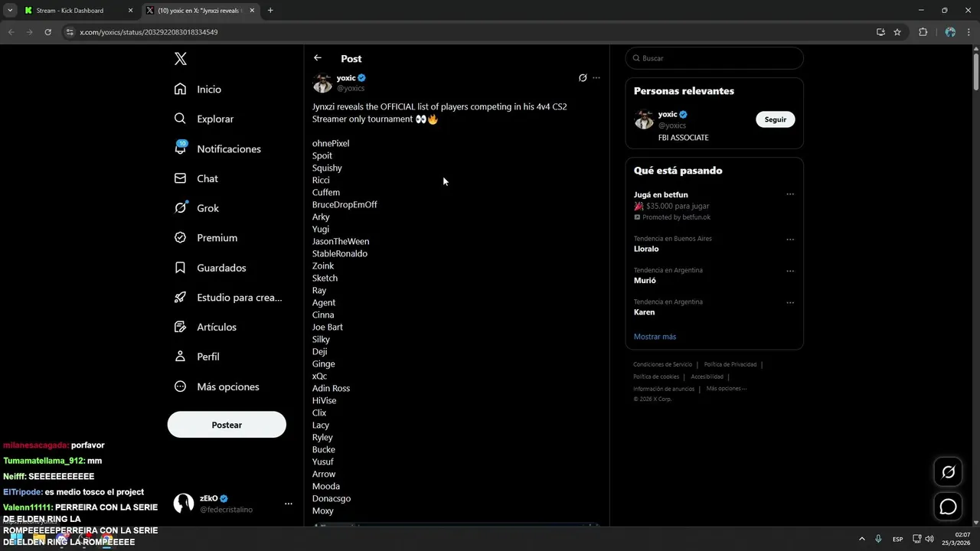980x551 pixels.
Task: Reload the current page
Action: [x=47, y=32]
